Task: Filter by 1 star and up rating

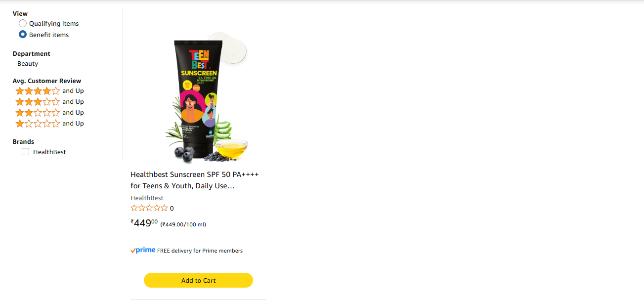Action: (x=49, y=124)
